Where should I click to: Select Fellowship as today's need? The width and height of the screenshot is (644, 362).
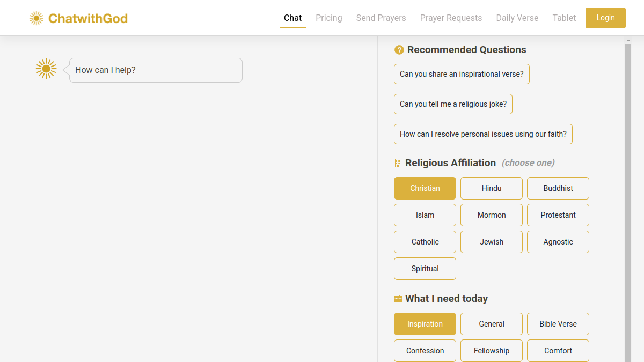(x=492, y=351)
